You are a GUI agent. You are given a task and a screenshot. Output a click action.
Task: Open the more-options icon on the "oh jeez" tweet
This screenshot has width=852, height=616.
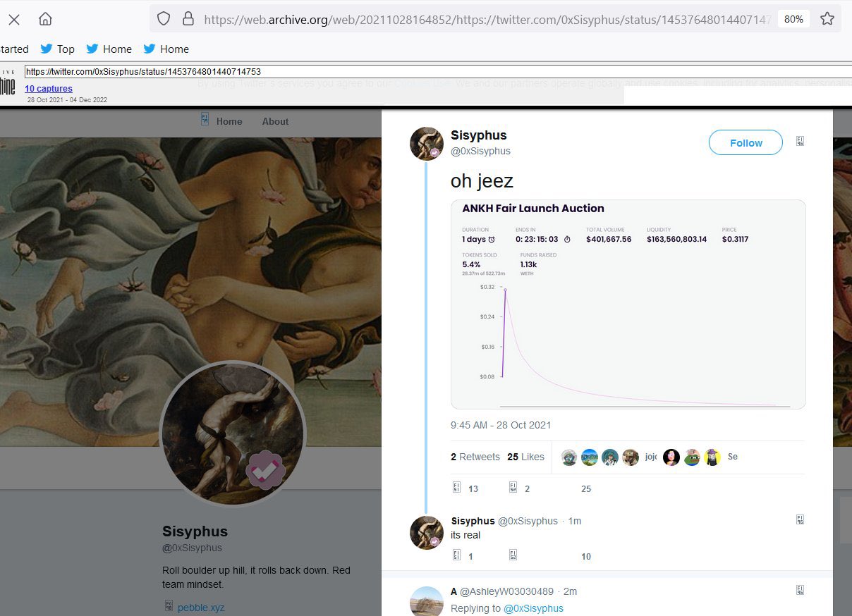pos(800,142)
